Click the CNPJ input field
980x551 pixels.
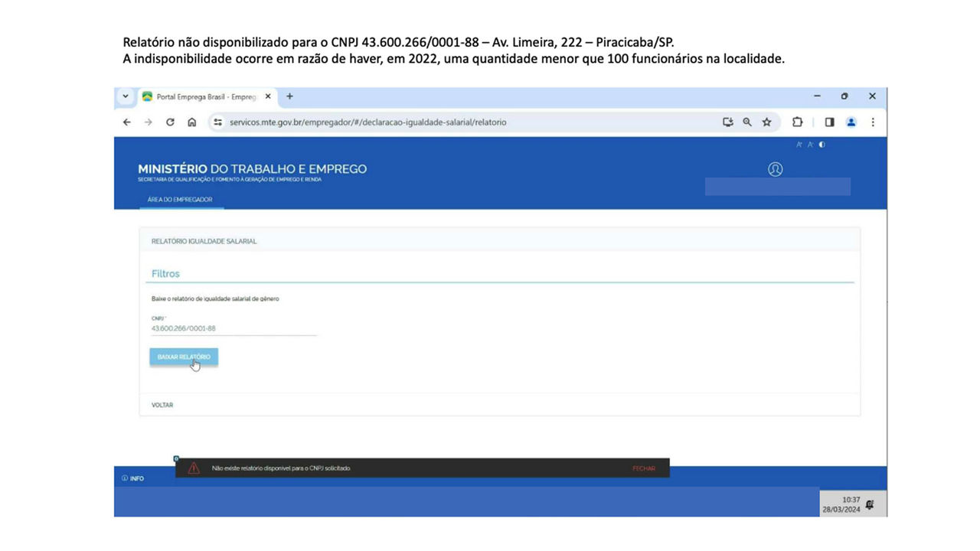(230, 328)
